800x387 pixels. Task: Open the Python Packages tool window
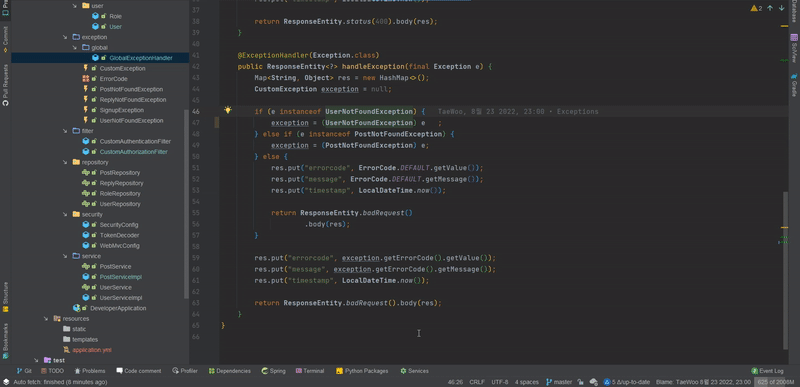point(362,371)
